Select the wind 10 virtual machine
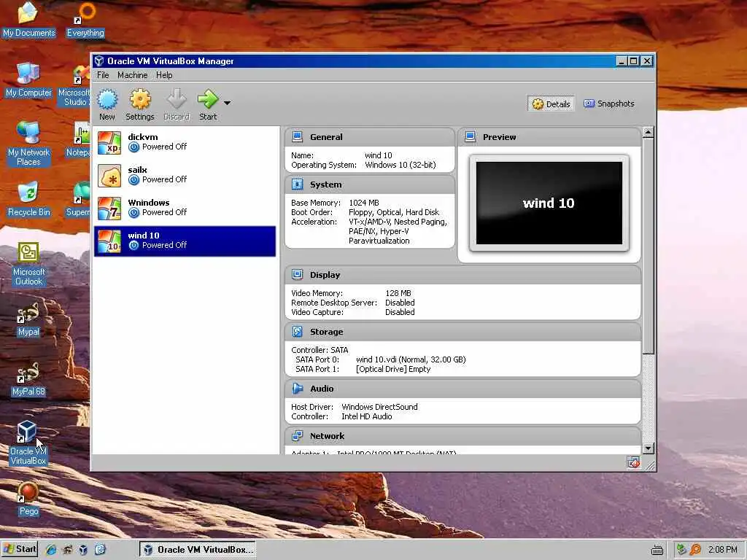Screen dimensions: 747x560 click(x=185, y=241)
